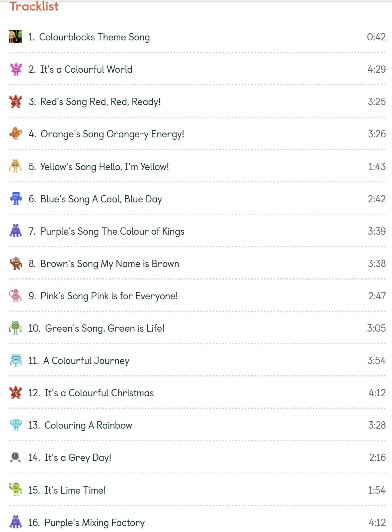This screenshot has width=392, height=532.
Task: Click the pink character icon for track 2
Action: [16, 69]
